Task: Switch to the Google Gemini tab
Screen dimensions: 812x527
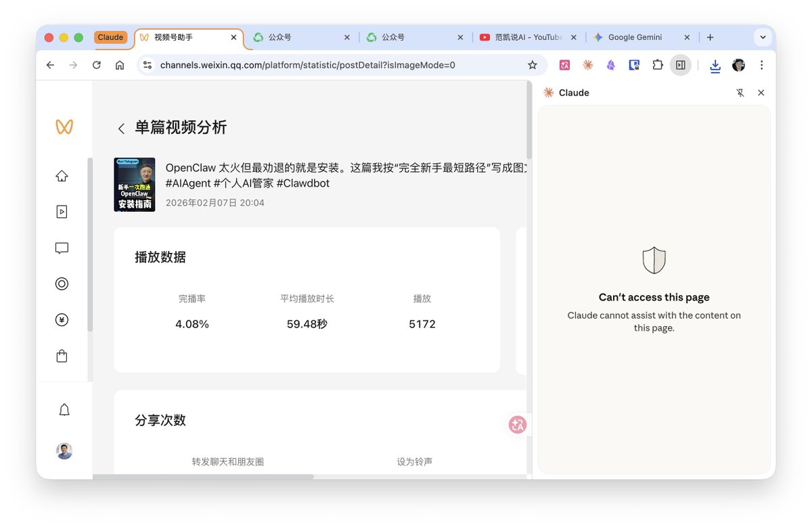Action: click(634, 37)
